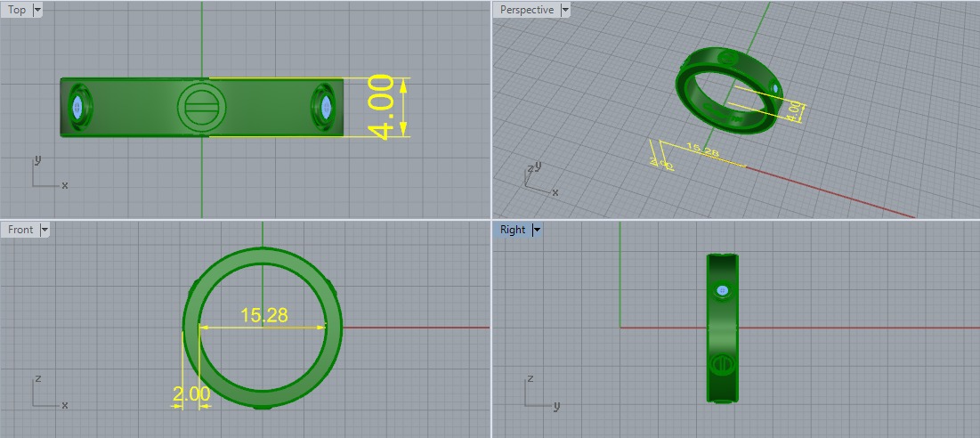Select the 2.00 dimension in Front view

pyautogui.click(x=191, y=394)
